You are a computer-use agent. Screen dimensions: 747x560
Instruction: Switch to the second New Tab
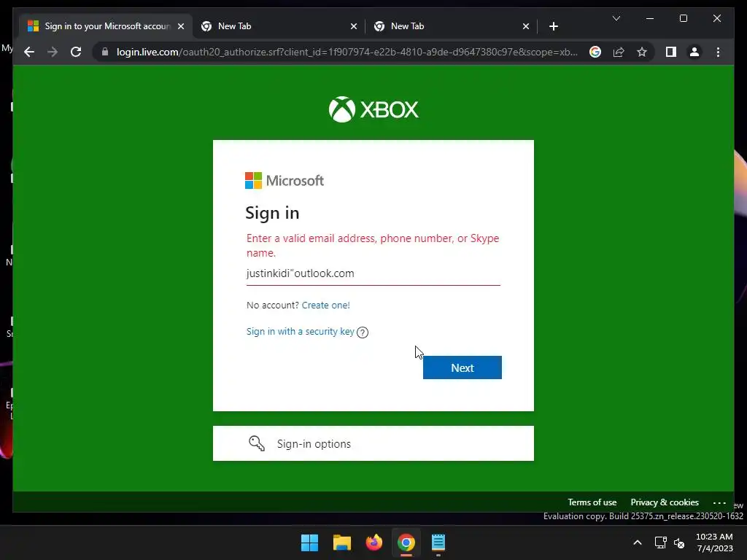pos(452,26)
